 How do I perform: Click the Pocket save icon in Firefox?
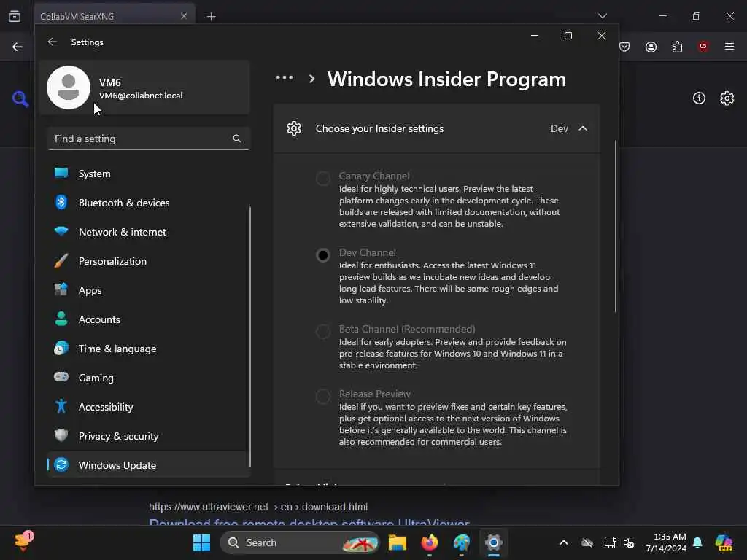[624, 47]
